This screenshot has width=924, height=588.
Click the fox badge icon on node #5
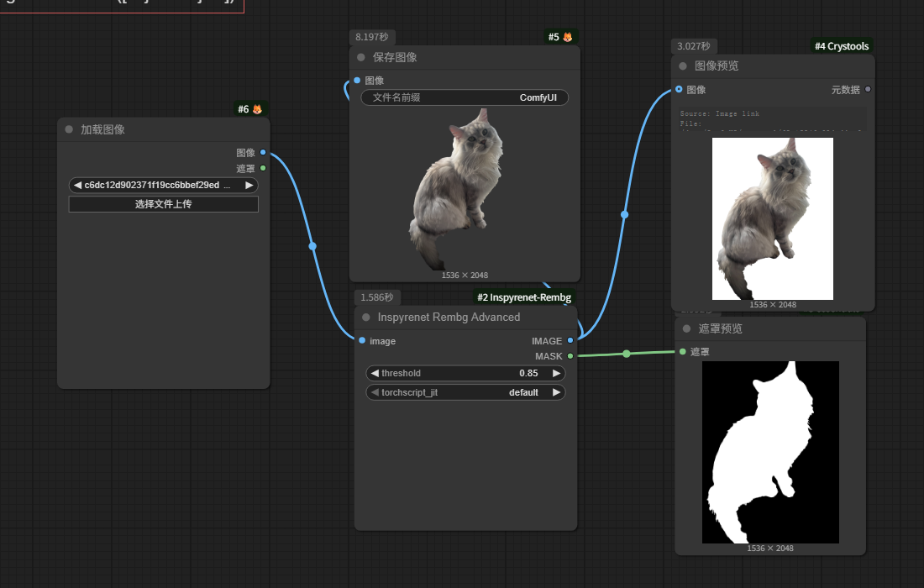pos(568,36)
